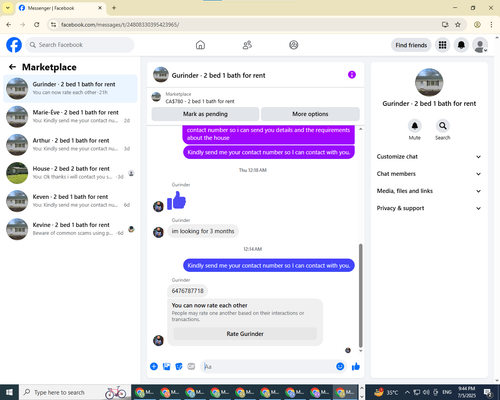The height and width of the screenshot is (400, 500).
Task: Open Marie-Ève - 2 bed 1 bath conversation
Action: tap(70, 116)
